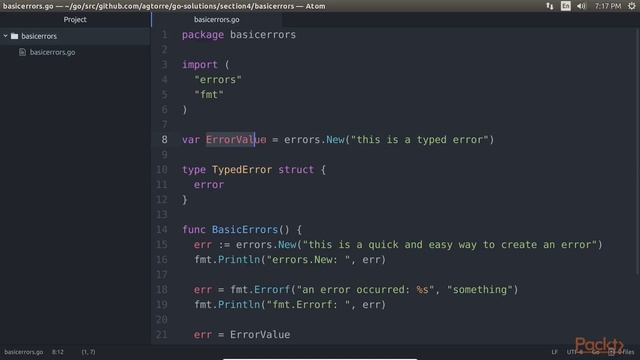Select the basicerrors folder icon in Project tree
Image resolution: width=640 pixels, height=360 pixels.
[15, 36]
